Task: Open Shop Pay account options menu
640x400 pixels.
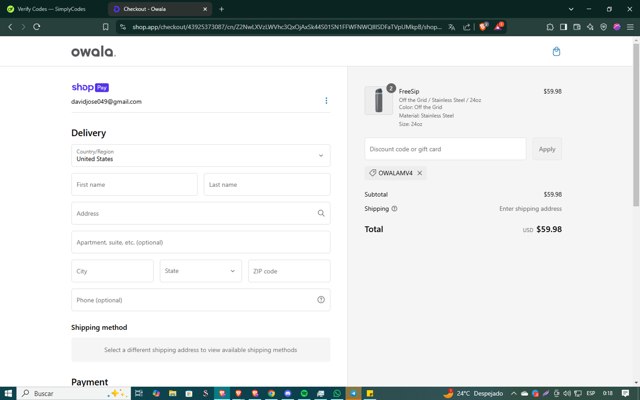Action: [x=326, y=100]
